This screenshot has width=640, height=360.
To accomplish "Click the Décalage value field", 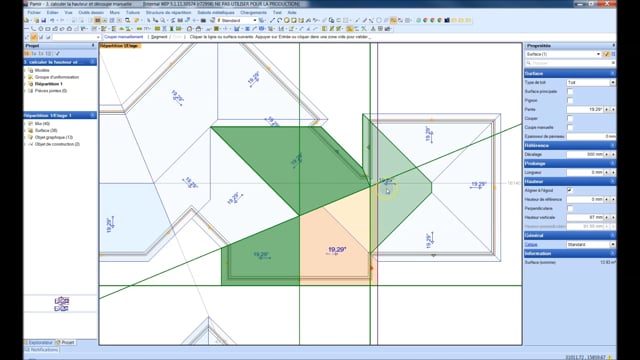I will point(585,154).
